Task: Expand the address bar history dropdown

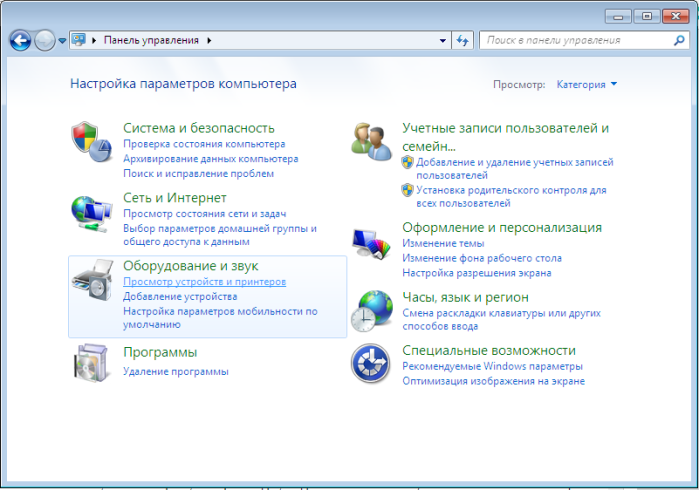Action: [x=443, y=41]
